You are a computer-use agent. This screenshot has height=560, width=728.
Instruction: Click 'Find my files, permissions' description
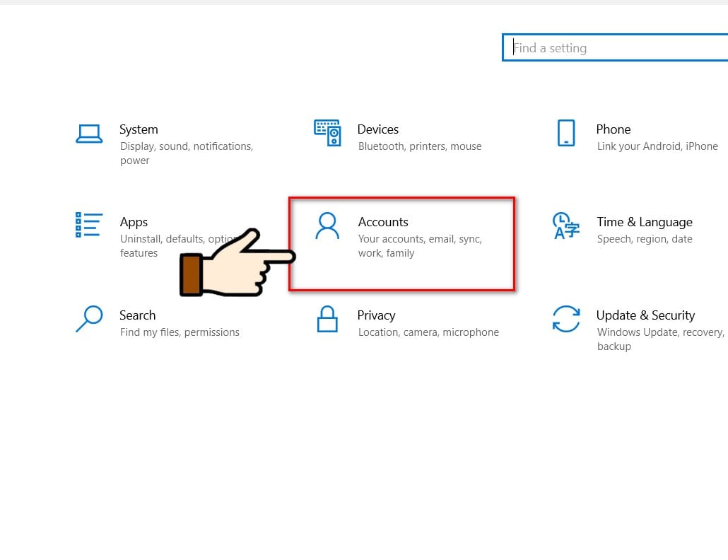coord(180,332)
